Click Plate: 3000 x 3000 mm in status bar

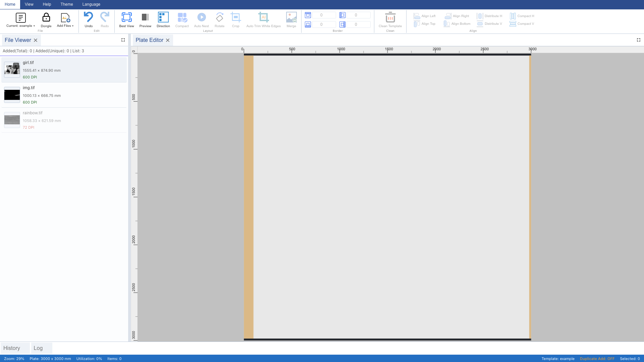click(50, 359)
